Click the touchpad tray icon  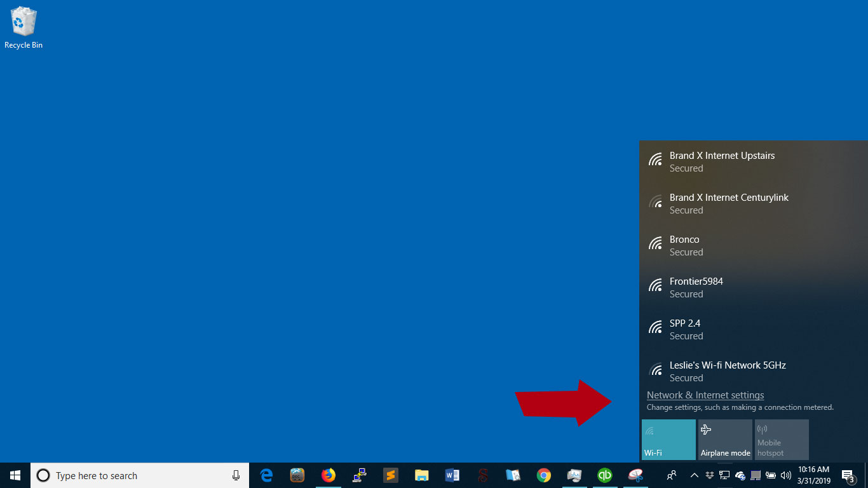(x=756, y=475)
